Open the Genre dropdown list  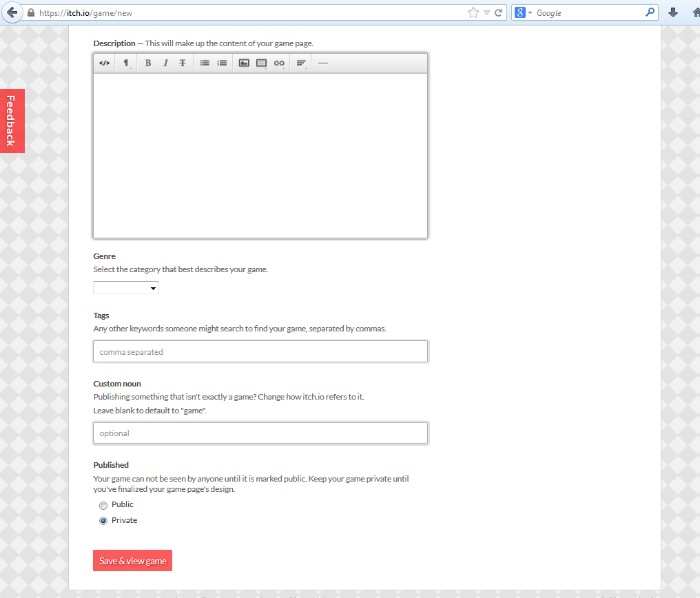pyautogui.click(x=126, y=288)
